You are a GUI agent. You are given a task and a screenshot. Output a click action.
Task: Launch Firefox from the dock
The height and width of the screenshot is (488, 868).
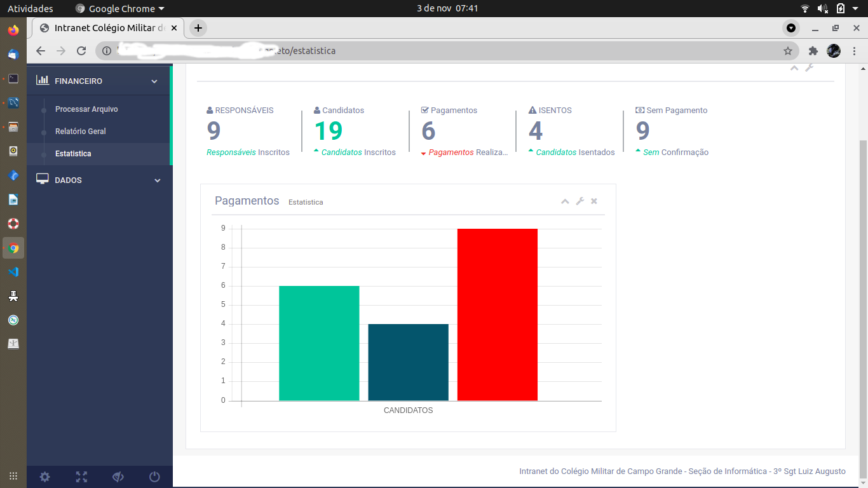(13, 30)
